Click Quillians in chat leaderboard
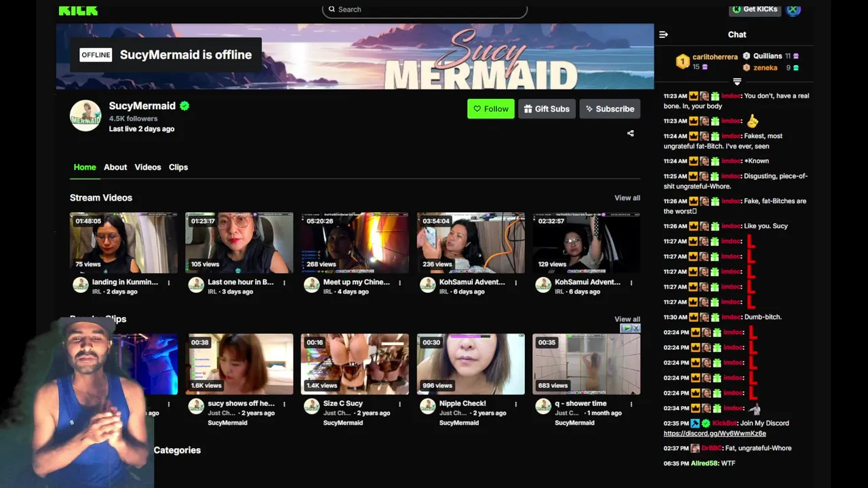The image size is (868, 488). 767,56
